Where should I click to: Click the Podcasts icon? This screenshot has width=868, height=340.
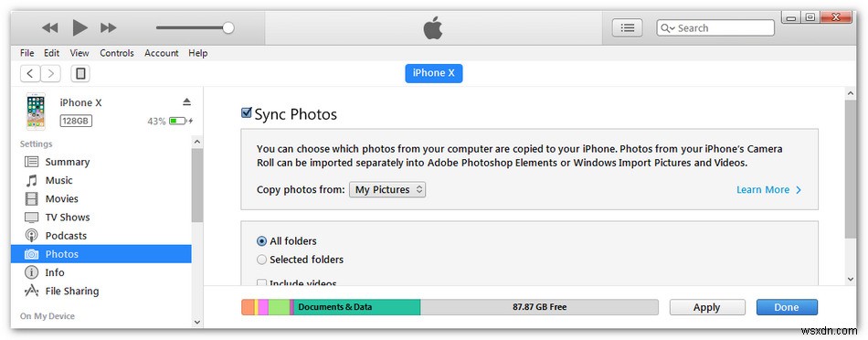[32, 235]
